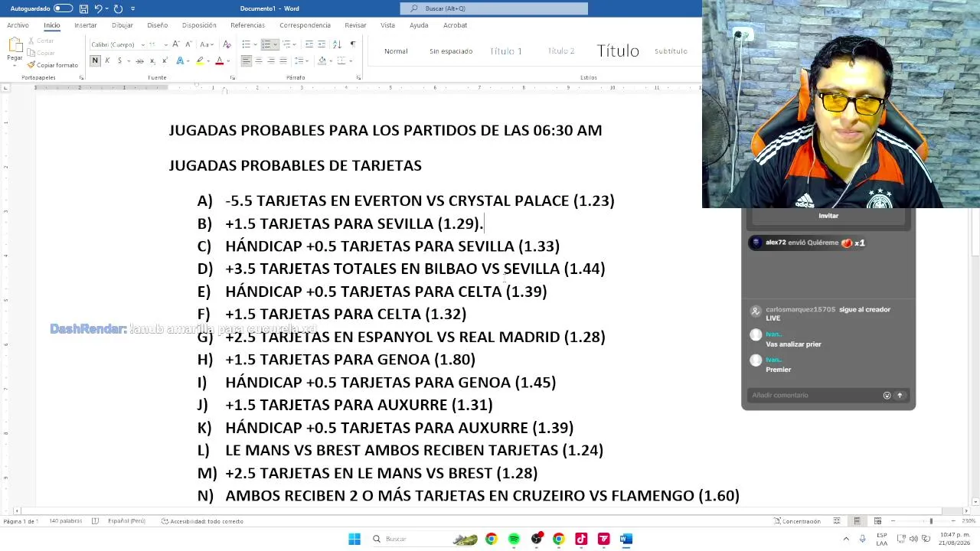Apply the Normal style
Viewport: 980px width, 551px height.
(x=396, y=51)
